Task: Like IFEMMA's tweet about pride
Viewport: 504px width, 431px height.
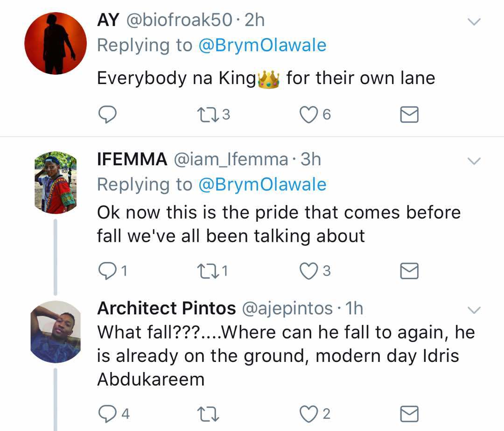Action: coord(308,271)
